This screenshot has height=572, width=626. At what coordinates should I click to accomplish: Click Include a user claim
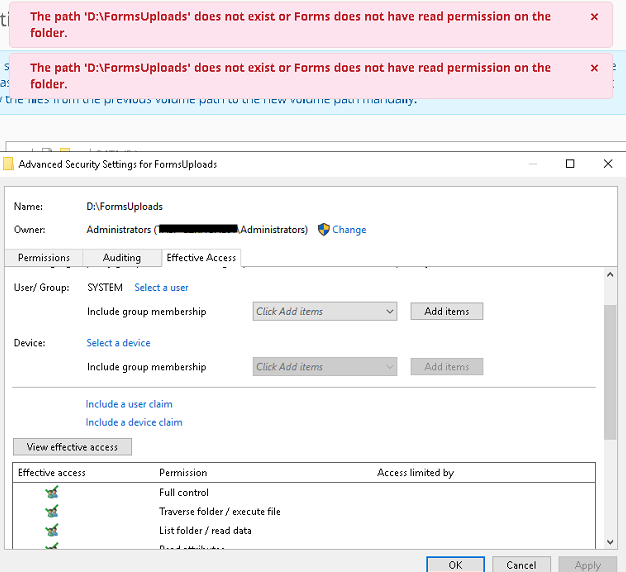click(x=129, y=404)
